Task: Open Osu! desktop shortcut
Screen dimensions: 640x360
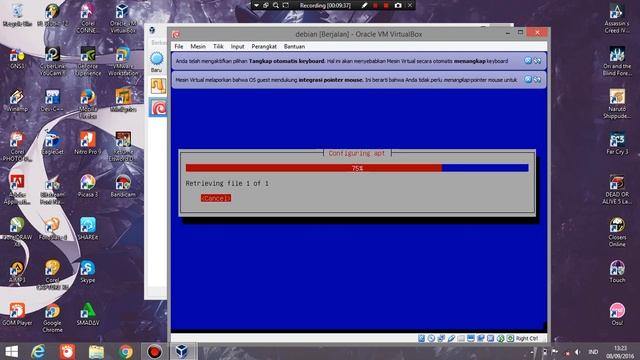Action: pyautogui.click(x=617, y=315)
